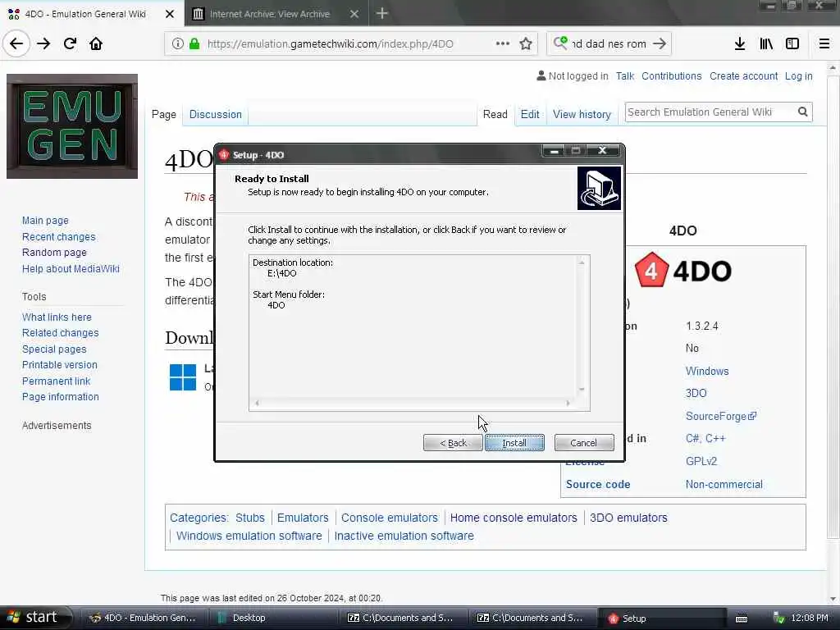840x630 pixels.
Task: Go back using browser back arrow
Action: [x=16, y=43]
